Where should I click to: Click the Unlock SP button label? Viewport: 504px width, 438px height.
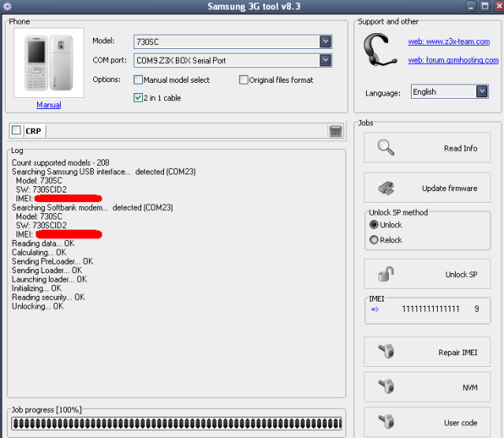click(461, 275)
